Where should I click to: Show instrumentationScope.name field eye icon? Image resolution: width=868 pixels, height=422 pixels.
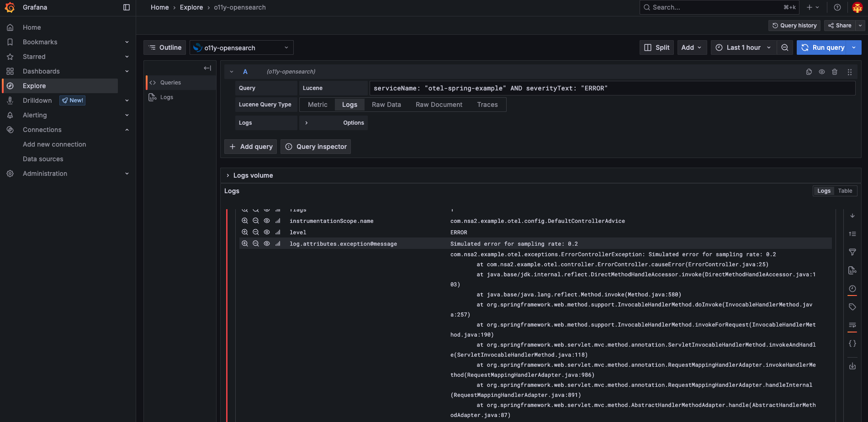click(x=267, y=221)
